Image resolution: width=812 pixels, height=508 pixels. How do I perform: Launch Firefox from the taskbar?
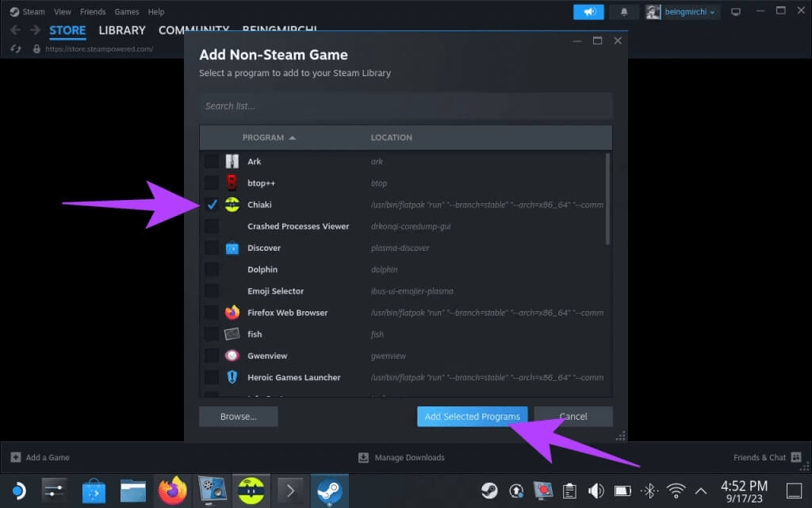click(172, 491)
